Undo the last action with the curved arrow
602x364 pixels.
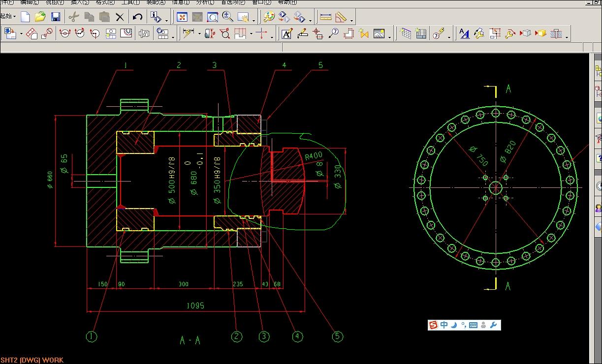click(137, 17)
